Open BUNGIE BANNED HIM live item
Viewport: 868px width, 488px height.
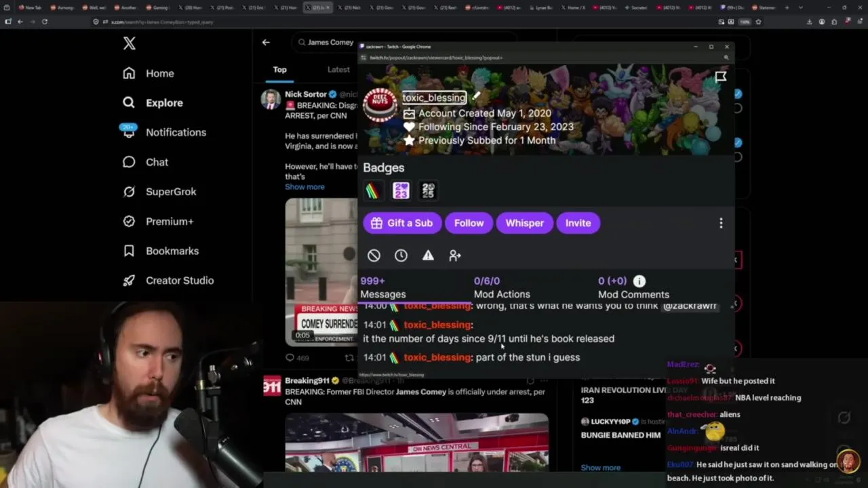click(620, 435)
